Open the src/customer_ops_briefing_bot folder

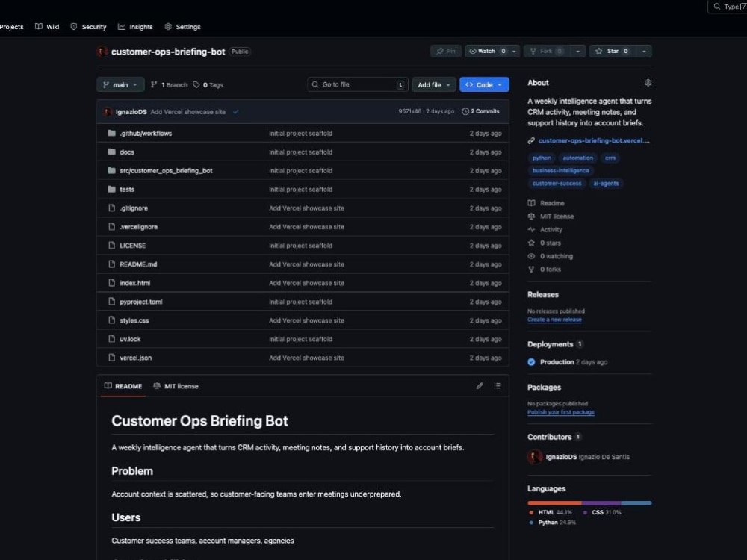coord(166,170)
